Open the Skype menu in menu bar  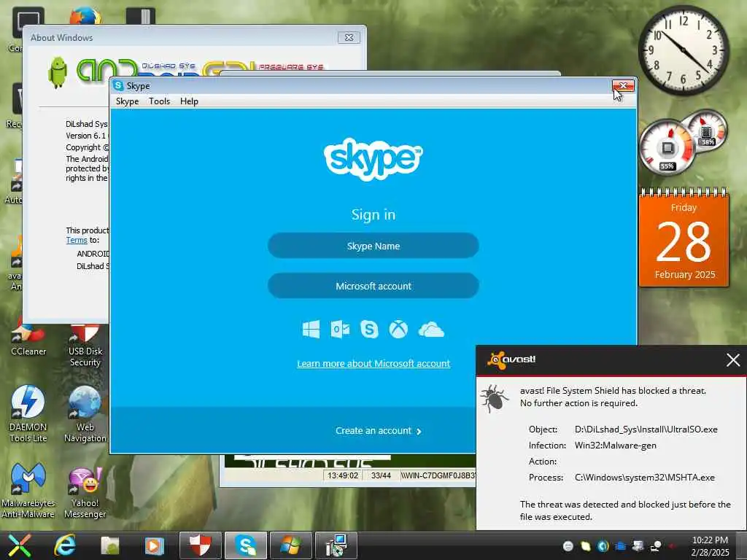[x=127, y=101]
